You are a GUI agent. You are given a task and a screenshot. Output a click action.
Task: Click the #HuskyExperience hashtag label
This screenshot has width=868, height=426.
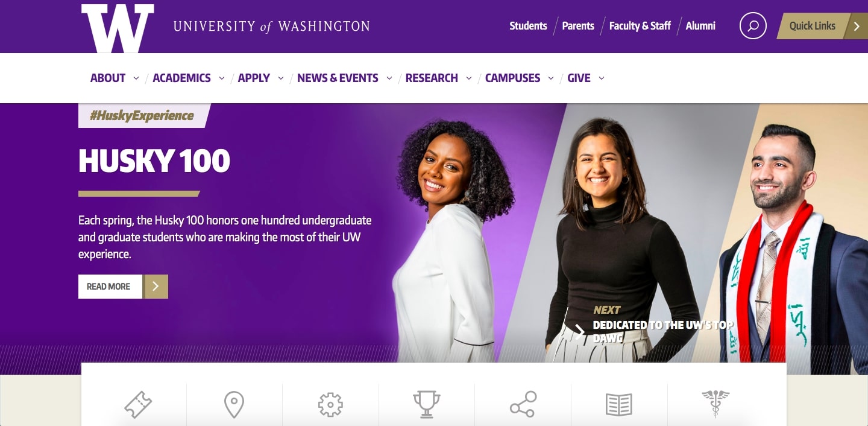coord(142,116)
